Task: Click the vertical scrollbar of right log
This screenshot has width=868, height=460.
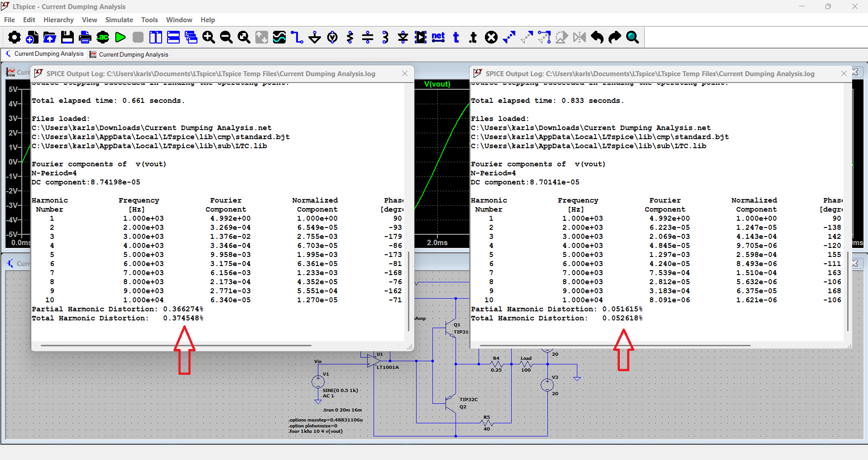Action: pos(848,291)
